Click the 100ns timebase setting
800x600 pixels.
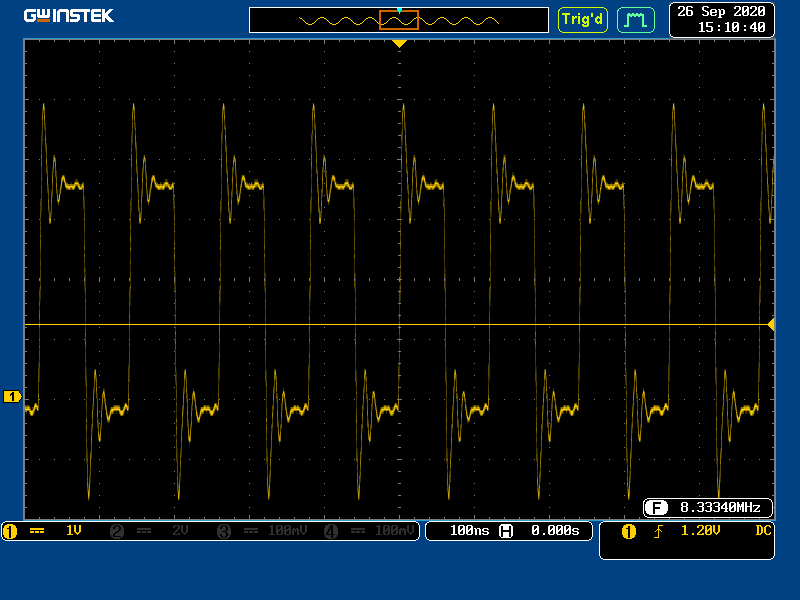click(x=469, y=531)
